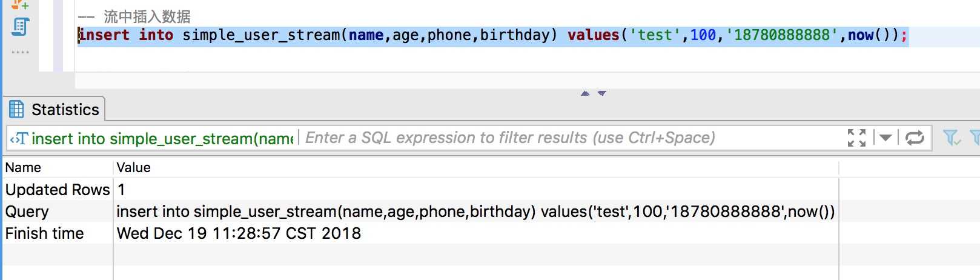Image resolution: width=980 pixels, height=280 pixels.
Task: Select the Finish time row
Action: coord(421,233)
